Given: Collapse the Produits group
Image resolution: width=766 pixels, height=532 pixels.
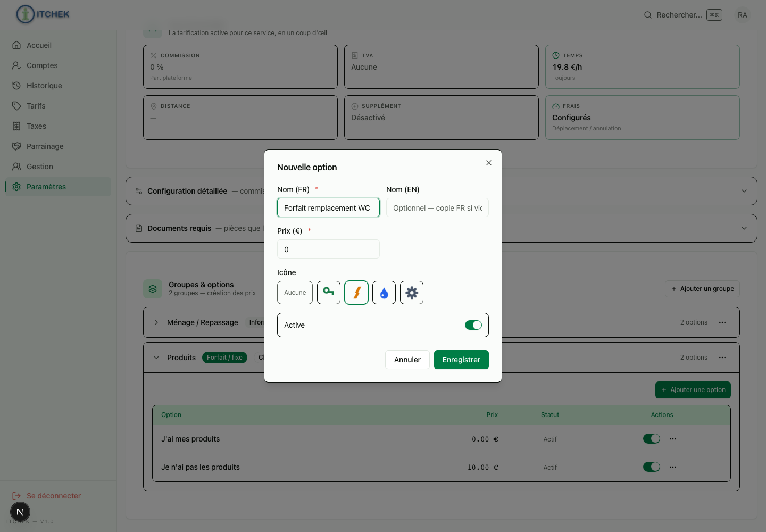Looking at the screenshot, I should tap(156, 358).
